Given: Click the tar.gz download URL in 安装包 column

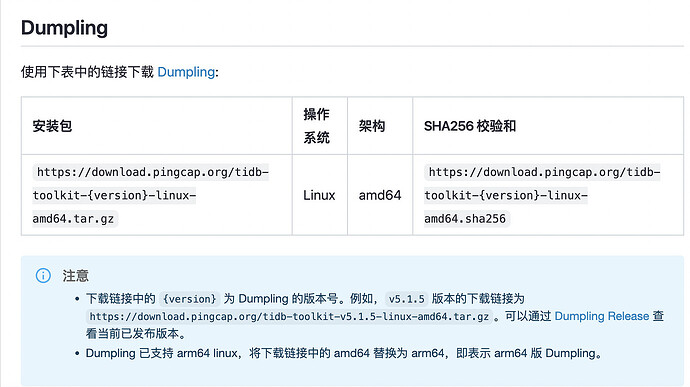Looking at the screenshot, I should coord(150,195).
